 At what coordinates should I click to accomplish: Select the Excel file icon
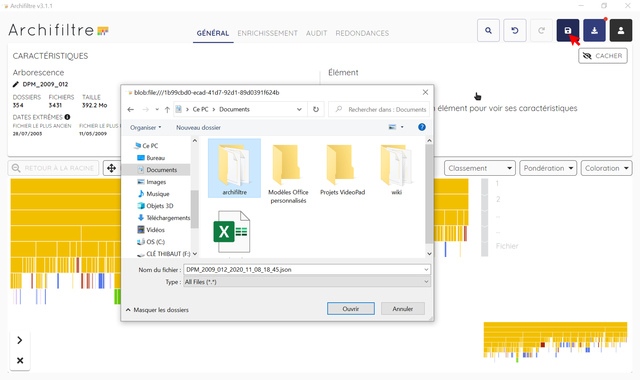click(231, 232)
